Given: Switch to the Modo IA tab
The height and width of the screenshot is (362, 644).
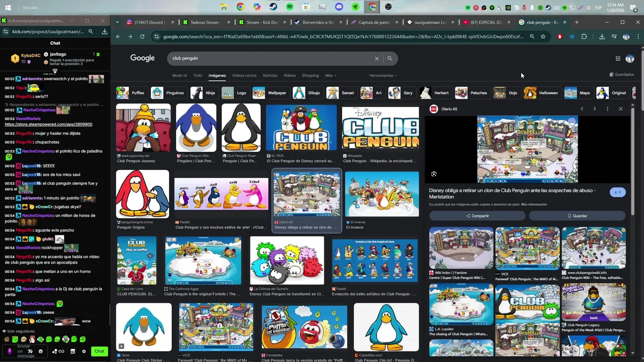Looking at the screenshot, I should click(180, 75).
